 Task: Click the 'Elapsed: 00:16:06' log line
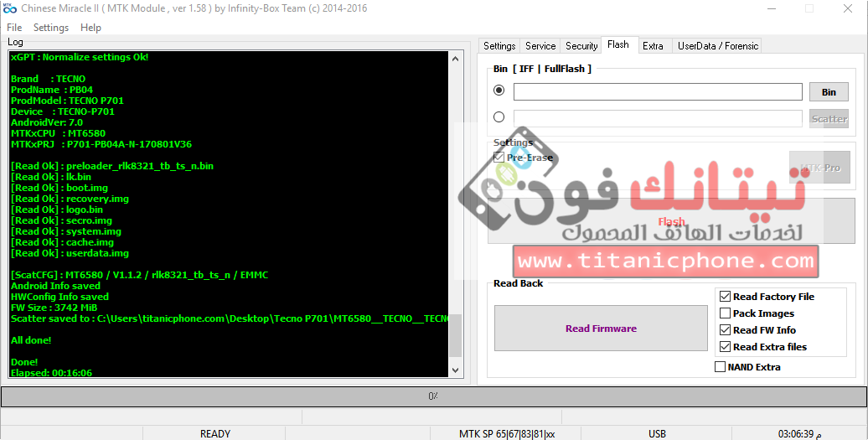pos(51,373)
